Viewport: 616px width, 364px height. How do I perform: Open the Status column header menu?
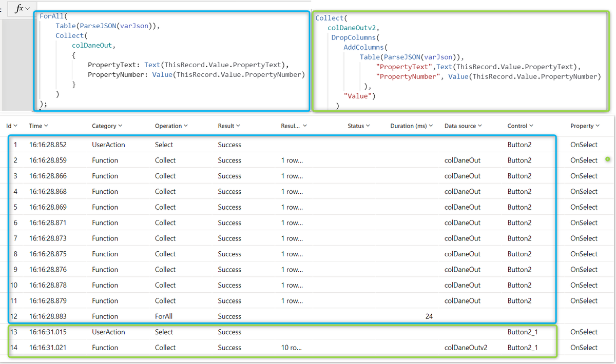click(359, 126)
